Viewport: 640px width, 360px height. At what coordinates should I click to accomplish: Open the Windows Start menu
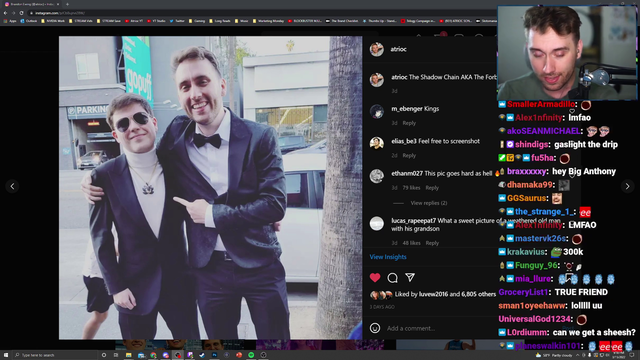[6, 355]
